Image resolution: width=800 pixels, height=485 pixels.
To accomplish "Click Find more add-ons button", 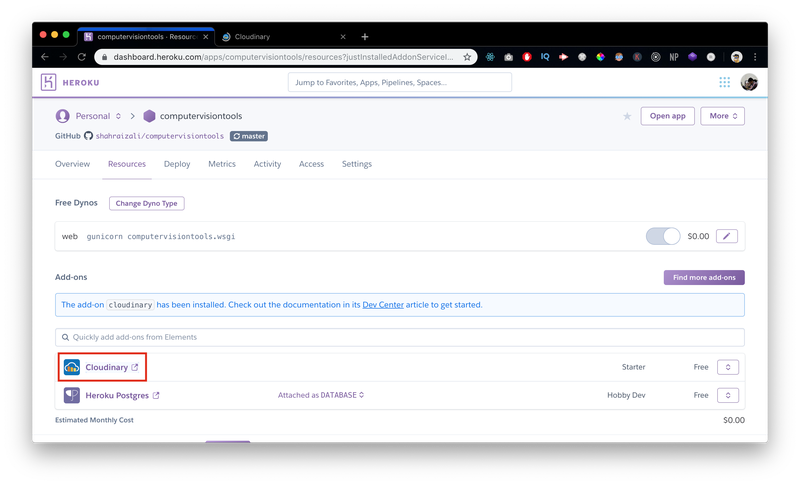I will (704, 277).
